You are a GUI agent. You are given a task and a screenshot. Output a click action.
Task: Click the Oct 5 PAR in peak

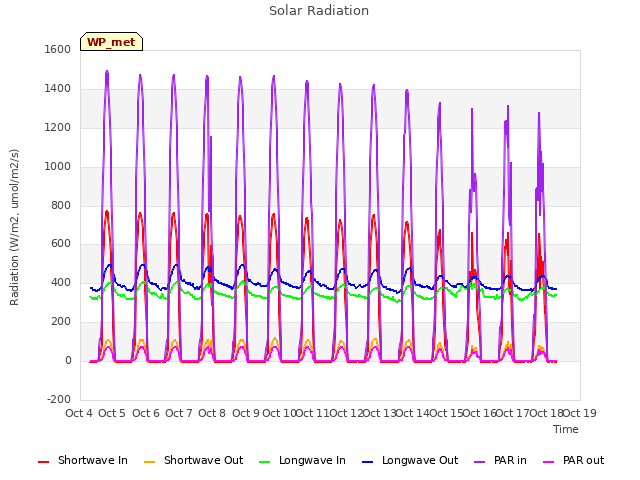[x=107, y=72]
